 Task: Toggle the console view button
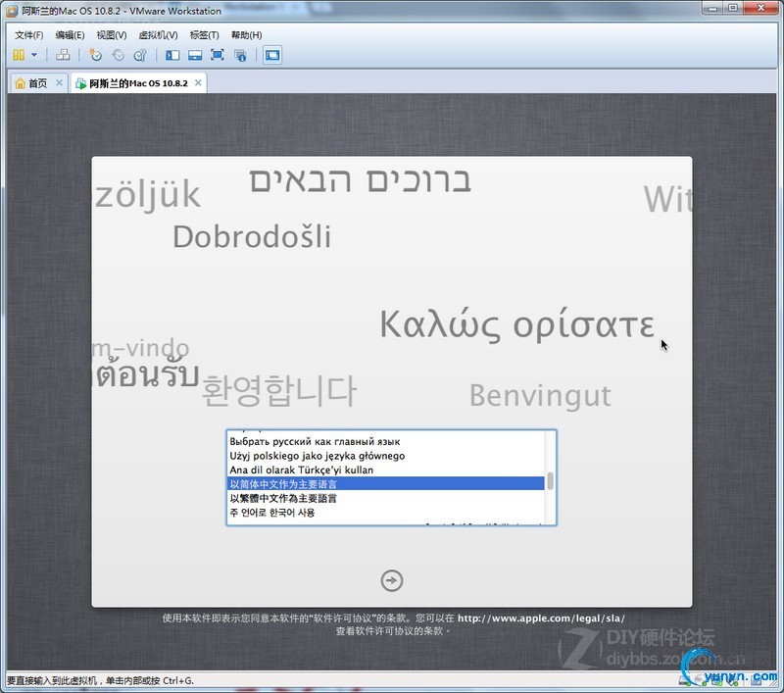click(272, 55)
